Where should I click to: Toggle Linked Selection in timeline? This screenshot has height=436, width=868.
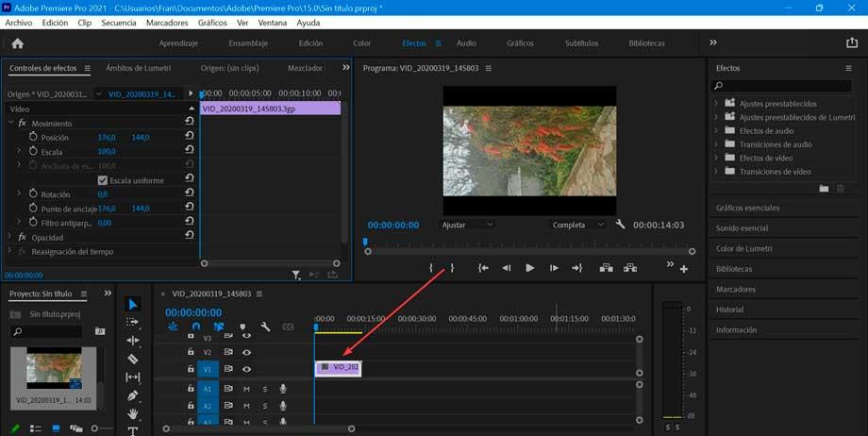tap(219, 327)
